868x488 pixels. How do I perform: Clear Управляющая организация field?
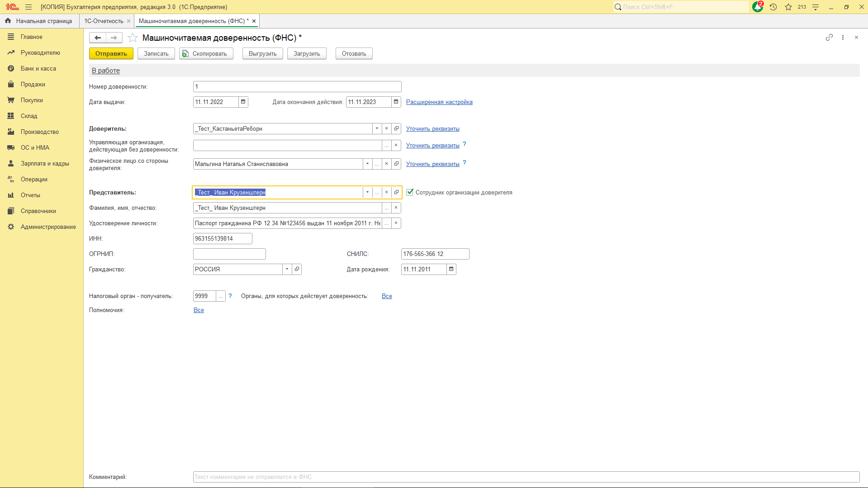tap(396, 145)
